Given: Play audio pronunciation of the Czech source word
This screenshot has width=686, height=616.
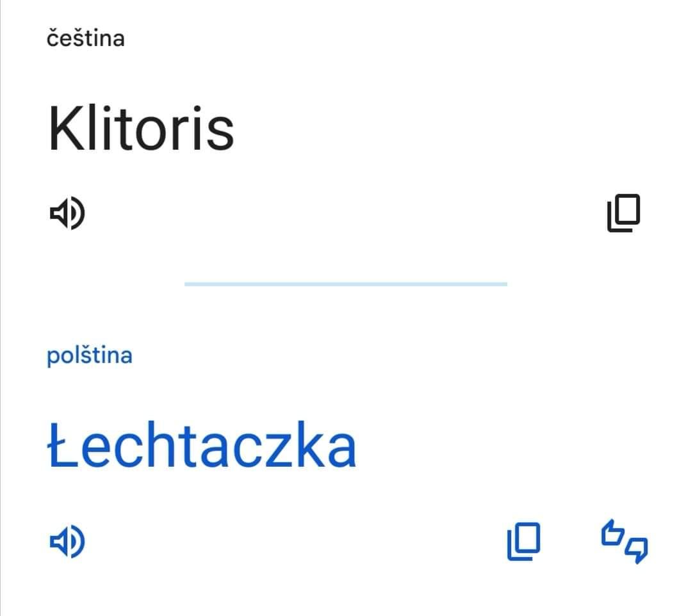Looking at the screenshot, I should click(x=67, y=214).
